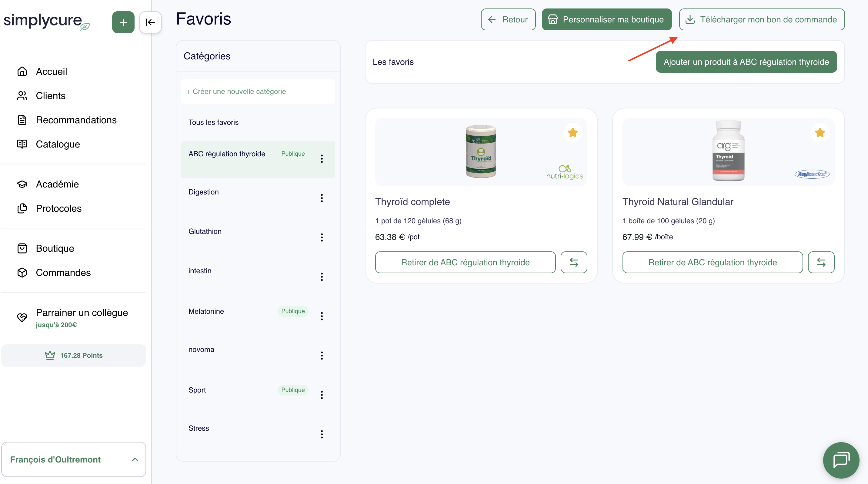The height and width of the screenshot is (484, 868).
Task: Expand François d'Oultremont account menu
Action: coord(73,459)
